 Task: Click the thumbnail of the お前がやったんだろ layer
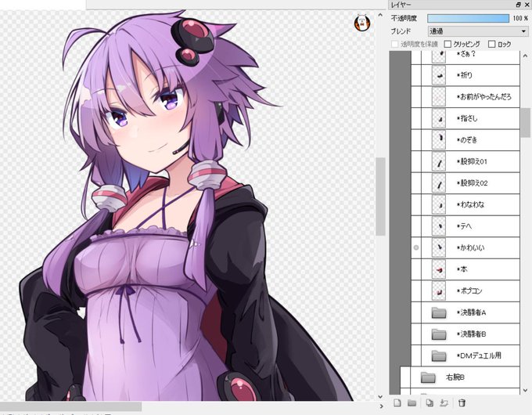point(439,97)
